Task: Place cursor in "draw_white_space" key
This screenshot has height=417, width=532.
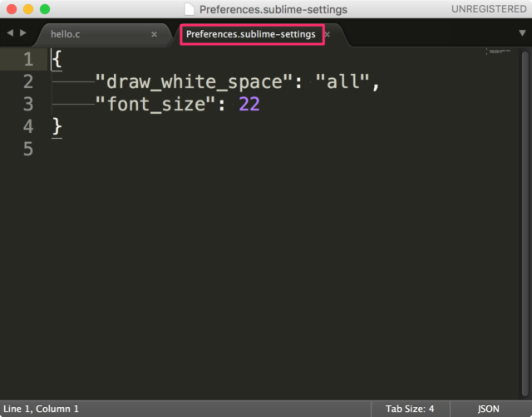Action: click(194, 81)
